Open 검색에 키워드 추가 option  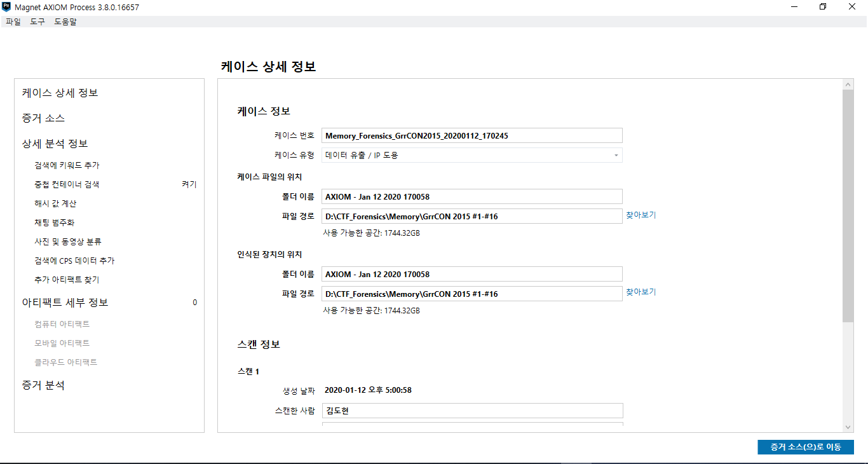(67, 165)
